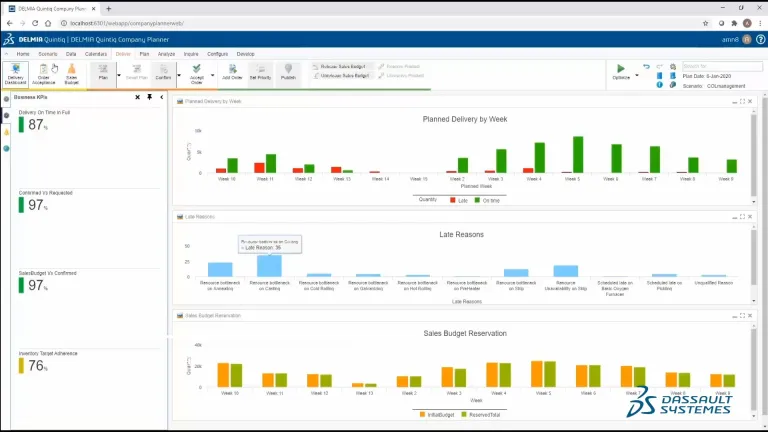Bookmark page with the star icon
768x432 pixels.
pyautogui.click(x=705, y=23)
